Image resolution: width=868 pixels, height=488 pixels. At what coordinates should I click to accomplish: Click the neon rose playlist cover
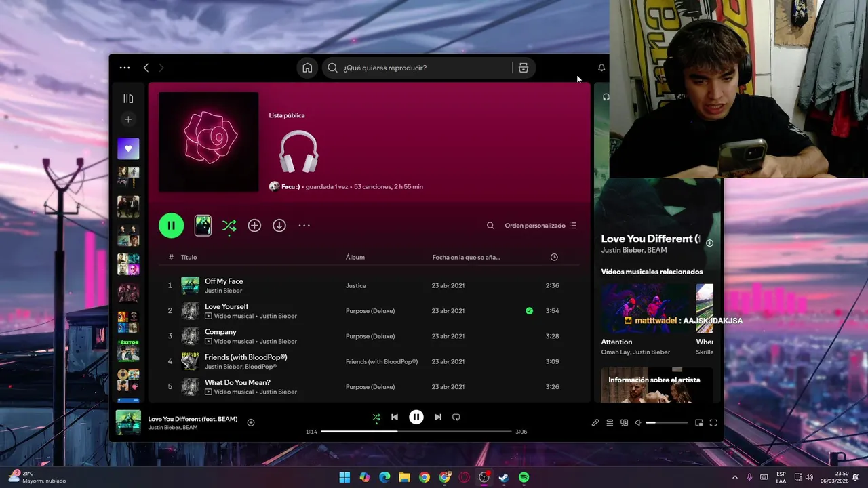click(x=208, y=142)
